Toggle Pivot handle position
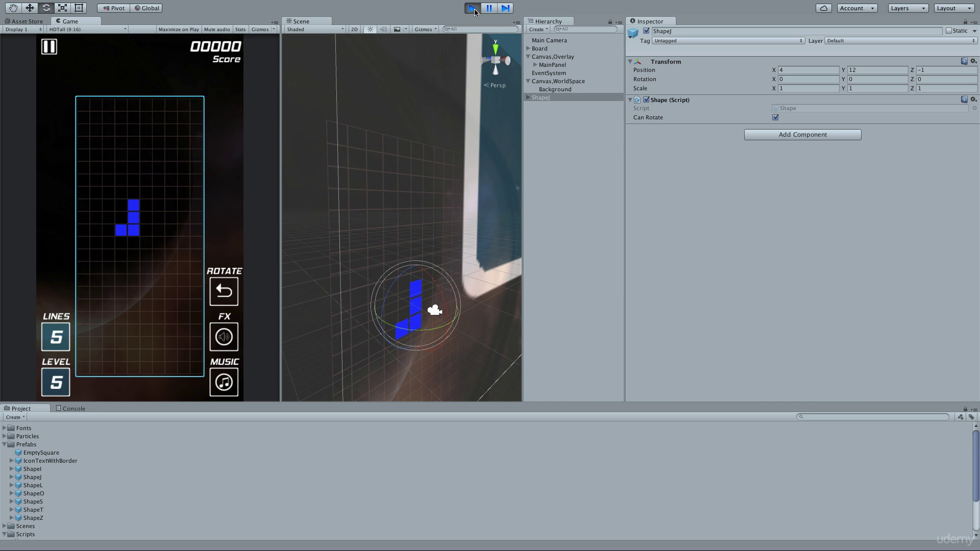This screenshot has height=551, width=980. tap(113, 8)
